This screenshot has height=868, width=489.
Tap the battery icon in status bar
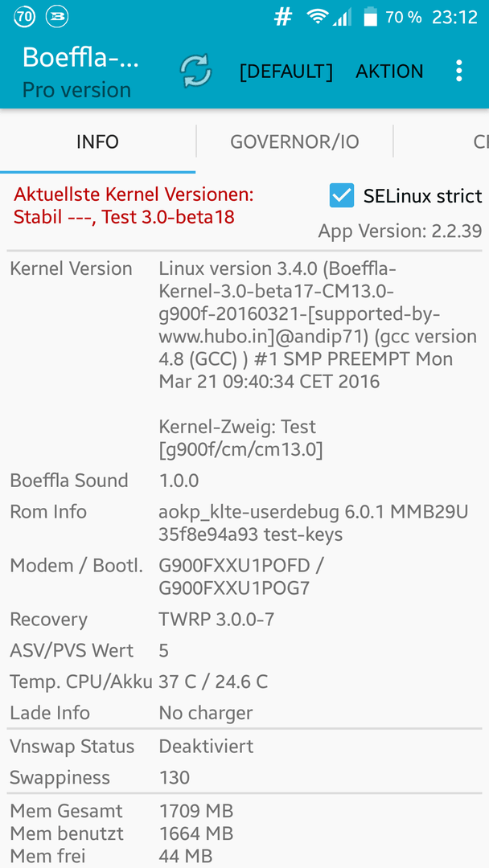pyautogui.click(x=371, y=17)
